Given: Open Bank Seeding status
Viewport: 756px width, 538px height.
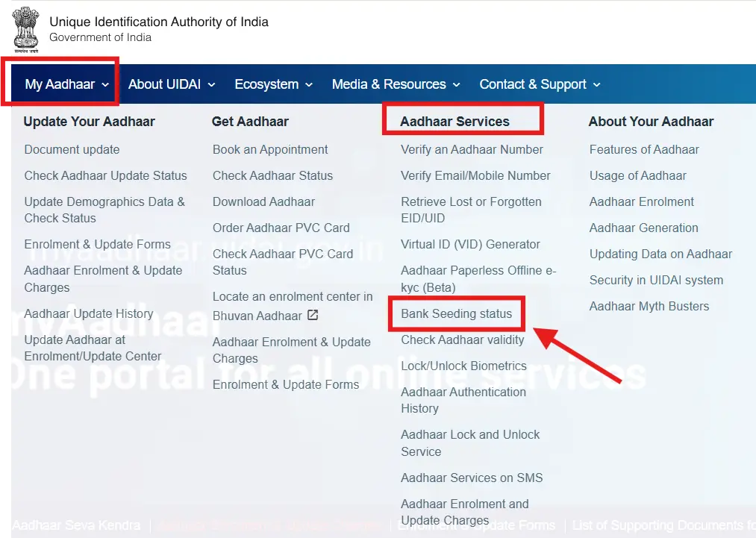Looking at the screenshot, I should (x=455, y=314).
